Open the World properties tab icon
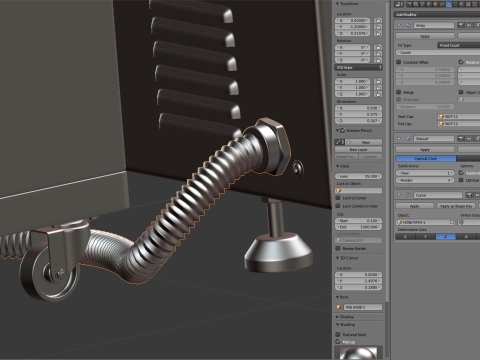 [x=429, y=4]
